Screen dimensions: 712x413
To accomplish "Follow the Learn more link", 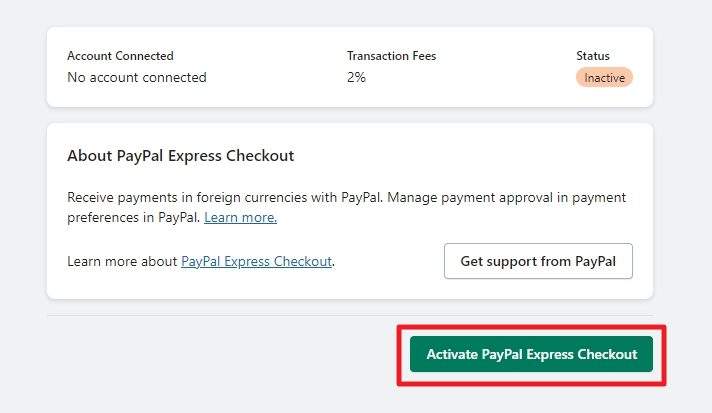I will tap(240, 217).
